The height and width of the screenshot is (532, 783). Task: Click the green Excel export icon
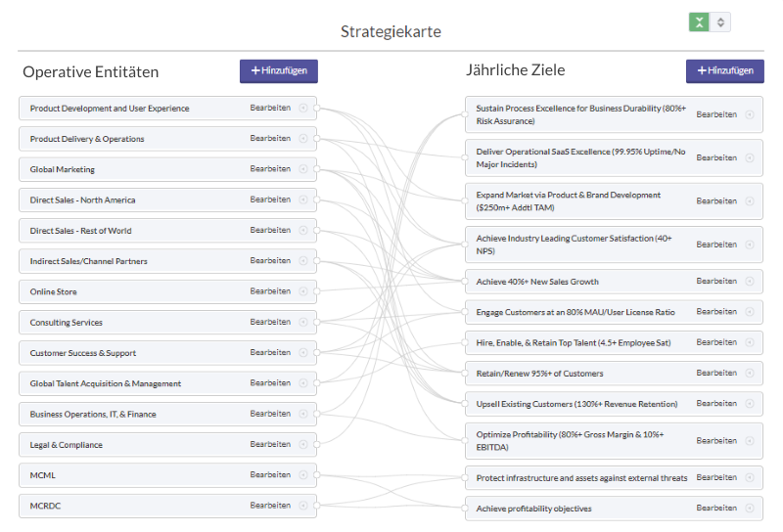pyautogui.click(x=699, y=22)
